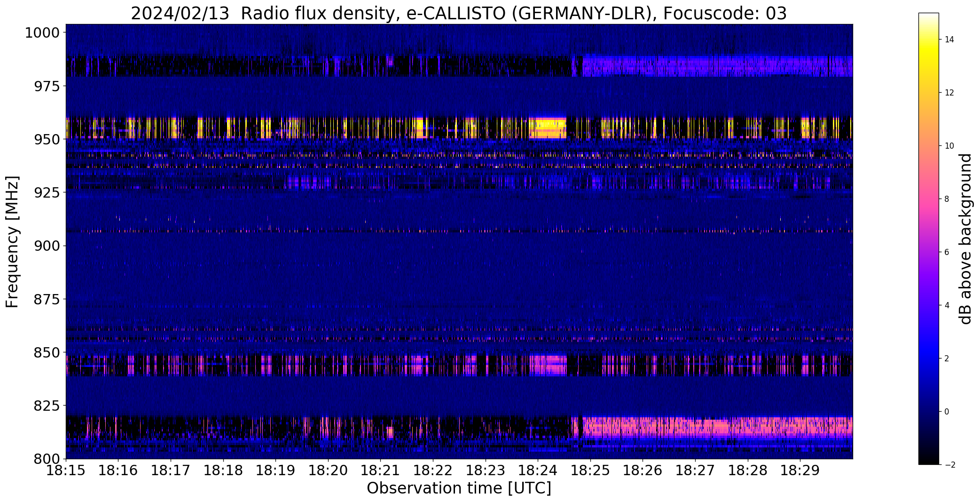The height and width of the screenshot is (502, 980).
Task: Click the 18:29 time tick label
Action: pyautogui.click(x=800, y=470)
